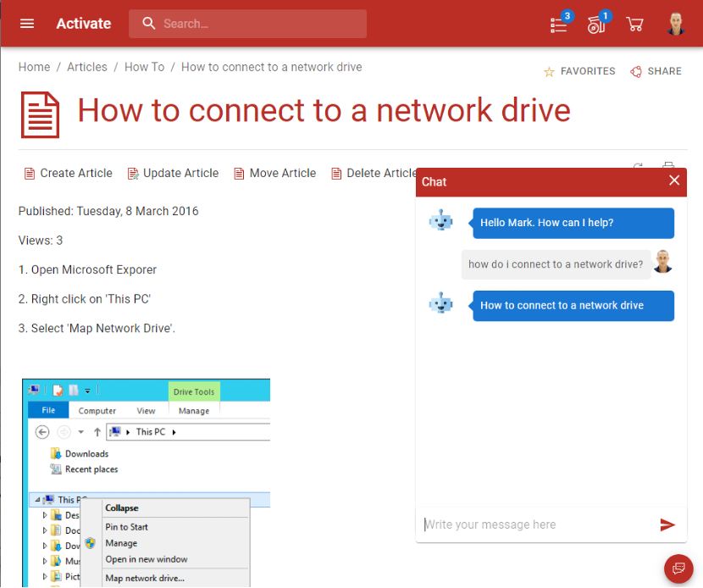Click the View tab in the Explorer screenshot
Screen dimensions: 703x588
(146, 411)
